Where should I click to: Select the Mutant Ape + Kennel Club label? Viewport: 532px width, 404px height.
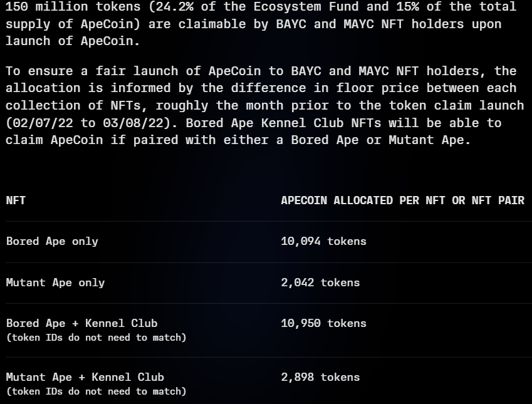pos(85,377)
